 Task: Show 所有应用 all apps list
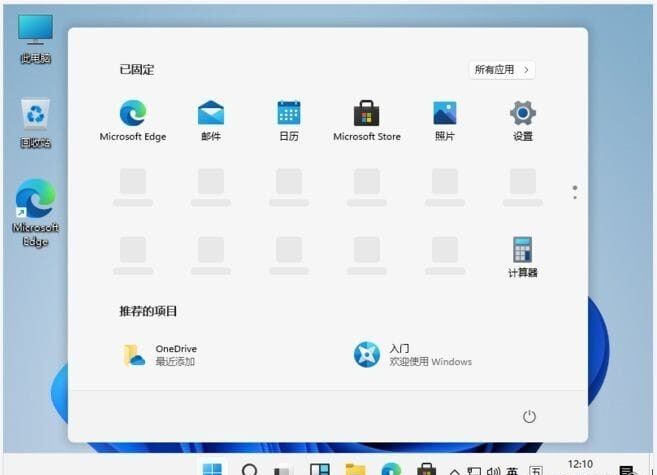(502, 70)
